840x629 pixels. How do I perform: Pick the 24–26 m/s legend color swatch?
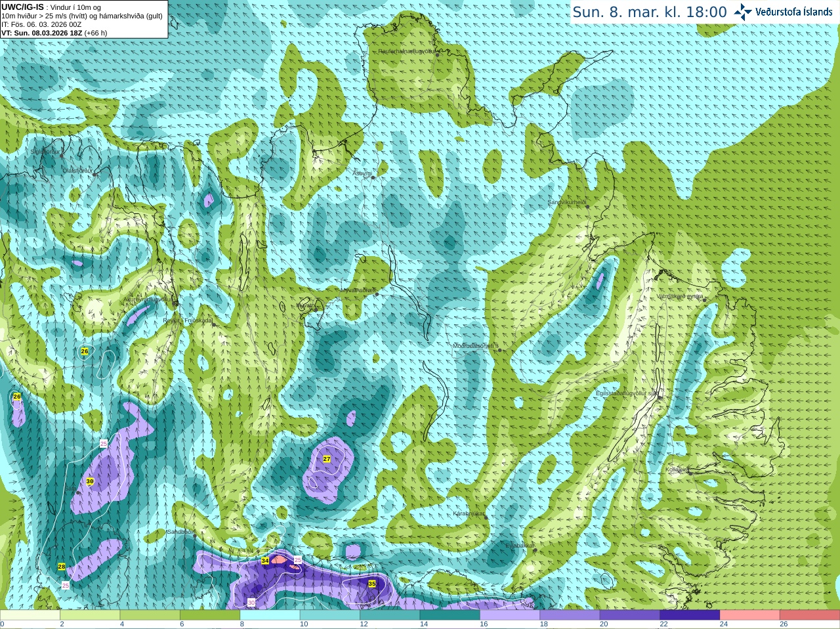(x=750, y=615)
